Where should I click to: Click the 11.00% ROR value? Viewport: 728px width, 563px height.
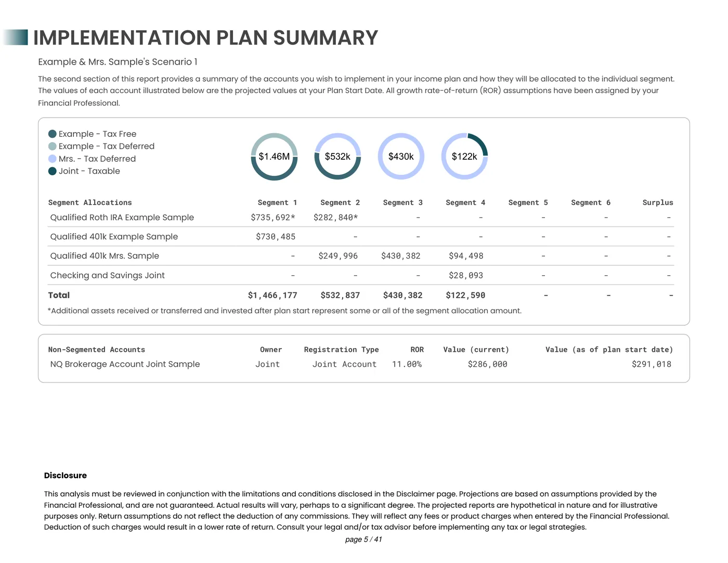[407, 364]
